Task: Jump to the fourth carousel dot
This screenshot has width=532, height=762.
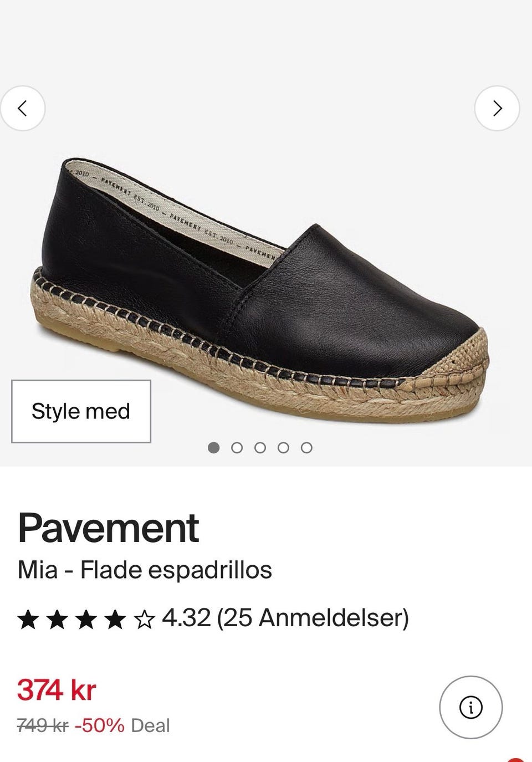Action: [283, 447]
